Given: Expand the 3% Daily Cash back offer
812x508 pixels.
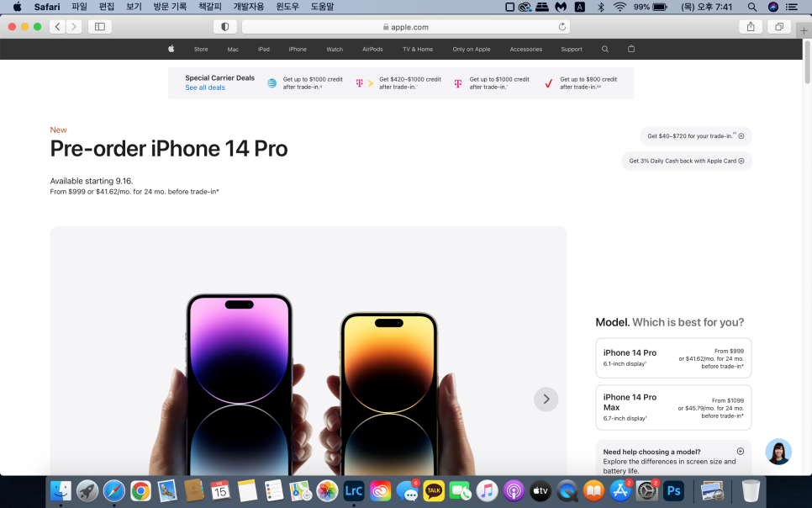Looking at the screenshot, I should (687, 161).
